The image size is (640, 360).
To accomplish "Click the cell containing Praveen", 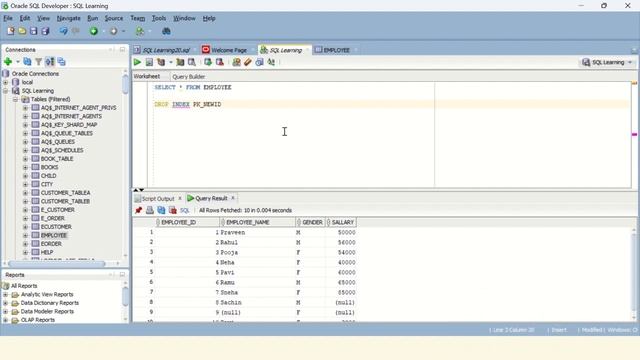I will 257,232.
